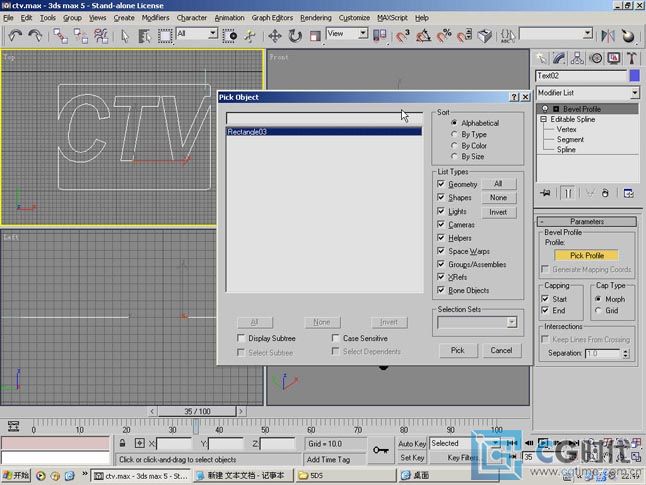The image size is (646, 485).
Task: Click the Configure Modifier Sets icon
Action: tap(629, 193)
